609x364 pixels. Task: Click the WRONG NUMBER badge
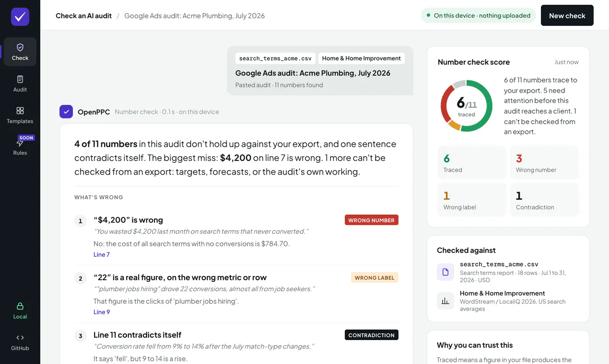372,220
